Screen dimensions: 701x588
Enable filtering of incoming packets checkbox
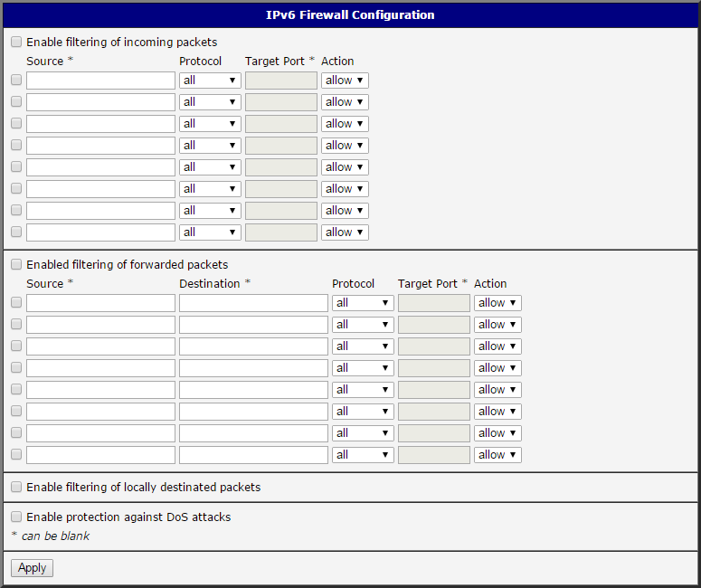16,42
